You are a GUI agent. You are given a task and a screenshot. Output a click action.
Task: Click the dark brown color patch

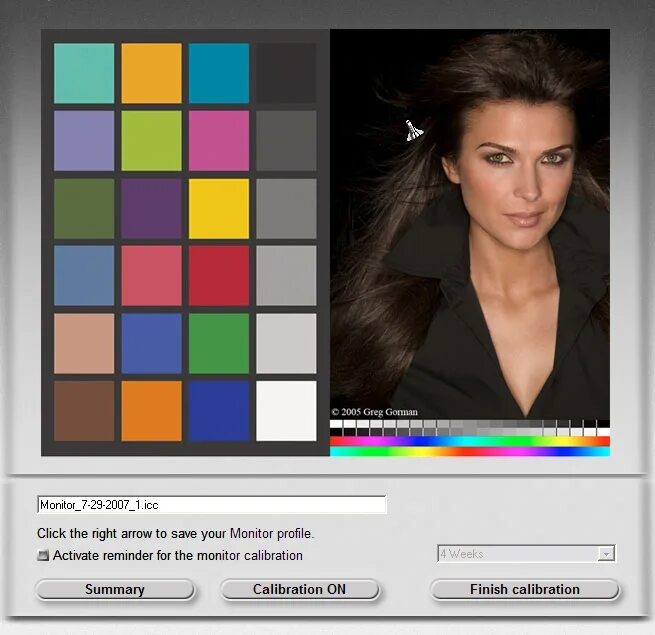pyautogui.click(x=84, y=411)
